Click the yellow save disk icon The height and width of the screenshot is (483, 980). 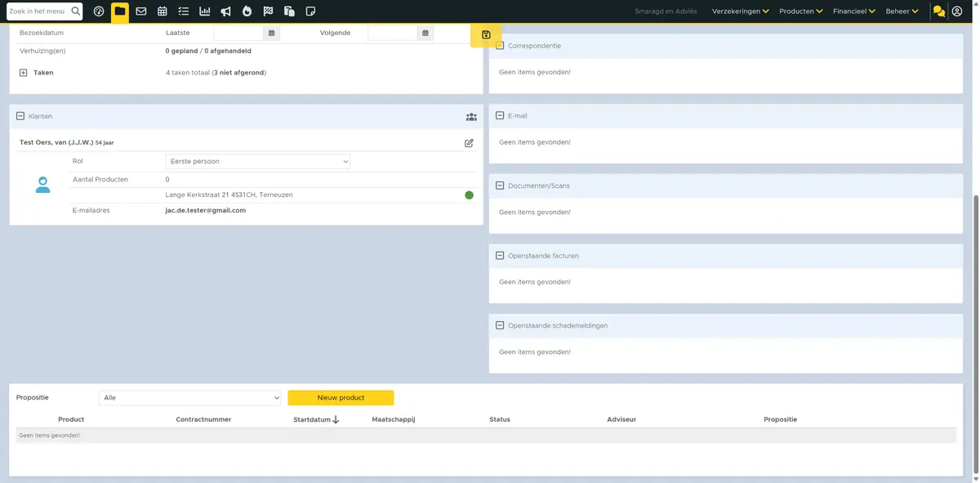click(486, 34)
